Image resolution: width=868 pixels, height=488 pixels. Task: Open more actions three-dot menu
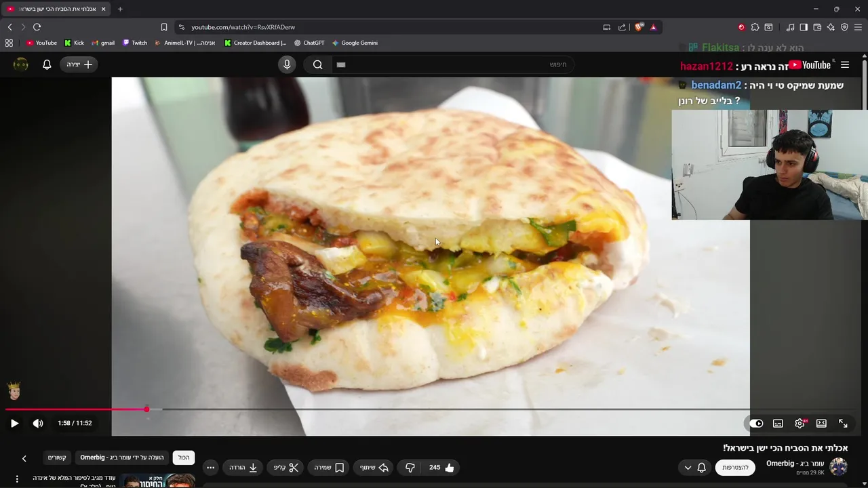coord(210,468)
